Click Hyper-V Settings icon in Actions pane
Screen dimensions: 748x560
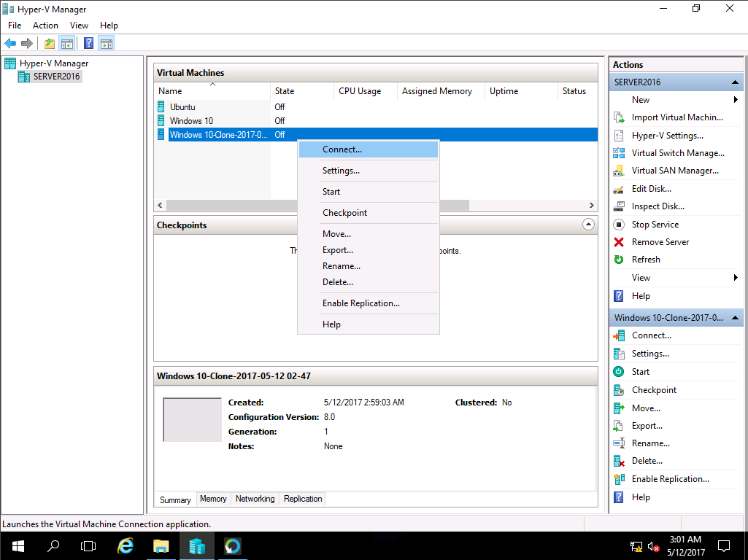619,136
